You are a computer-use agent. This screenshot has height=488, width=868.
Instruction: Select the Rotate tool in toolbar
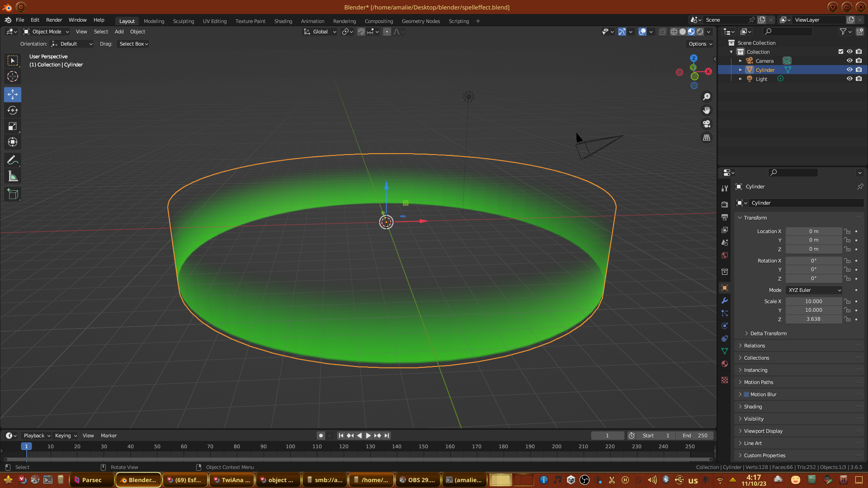click(13, 110)
